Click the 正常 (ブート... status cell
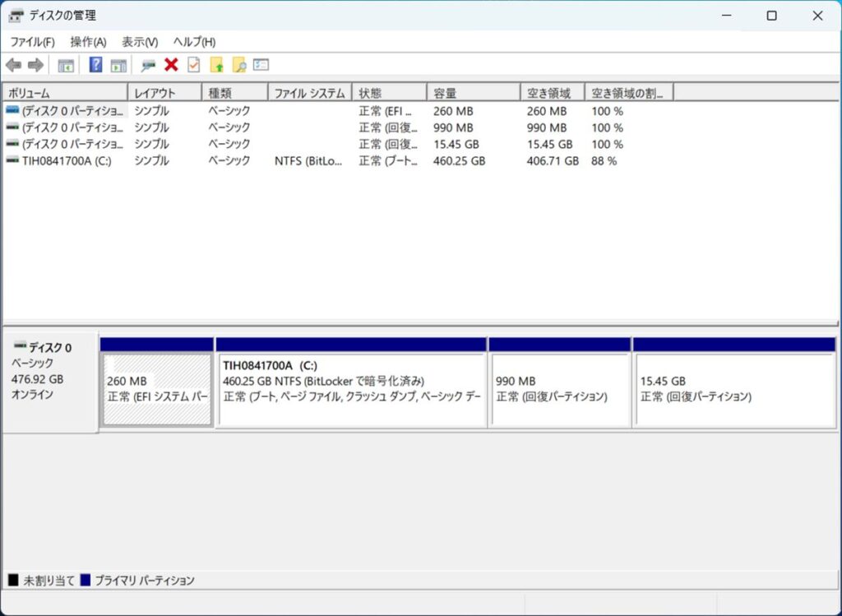This screenshot has width=842, height=616. pyautogui.click(x=388, y=161)
